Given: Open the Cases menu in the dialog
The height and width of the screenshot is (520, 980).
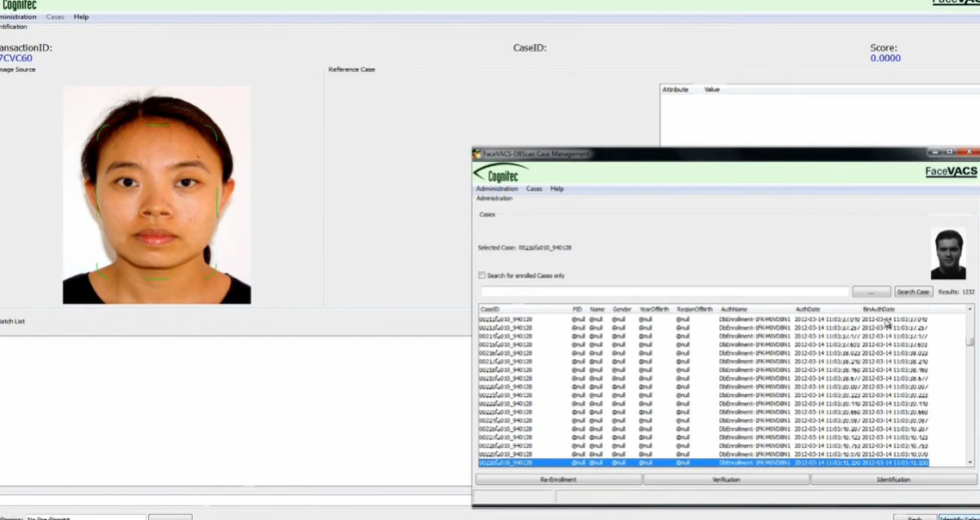Looking at the screenshot, I should (534, 189).
